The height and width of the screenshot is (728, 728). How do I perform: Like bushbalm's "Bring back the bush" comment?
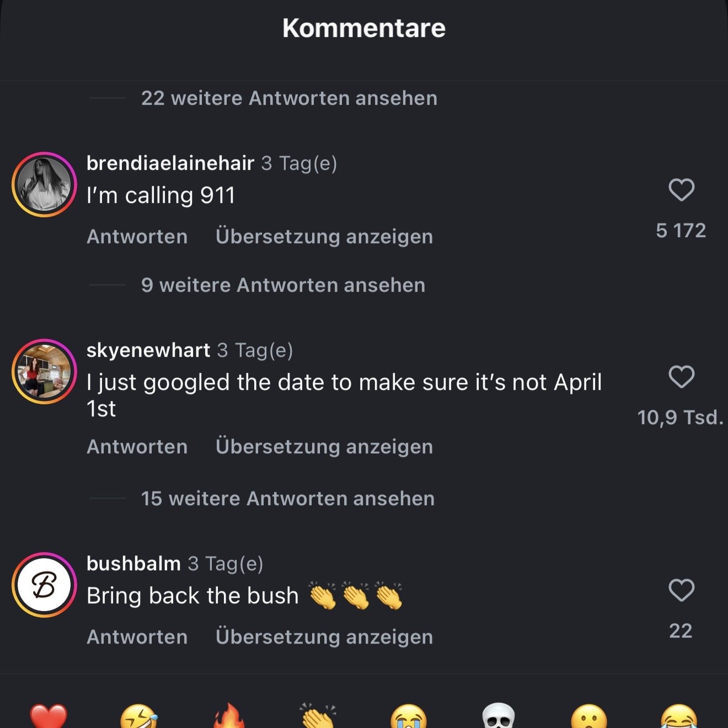point(681,591)
